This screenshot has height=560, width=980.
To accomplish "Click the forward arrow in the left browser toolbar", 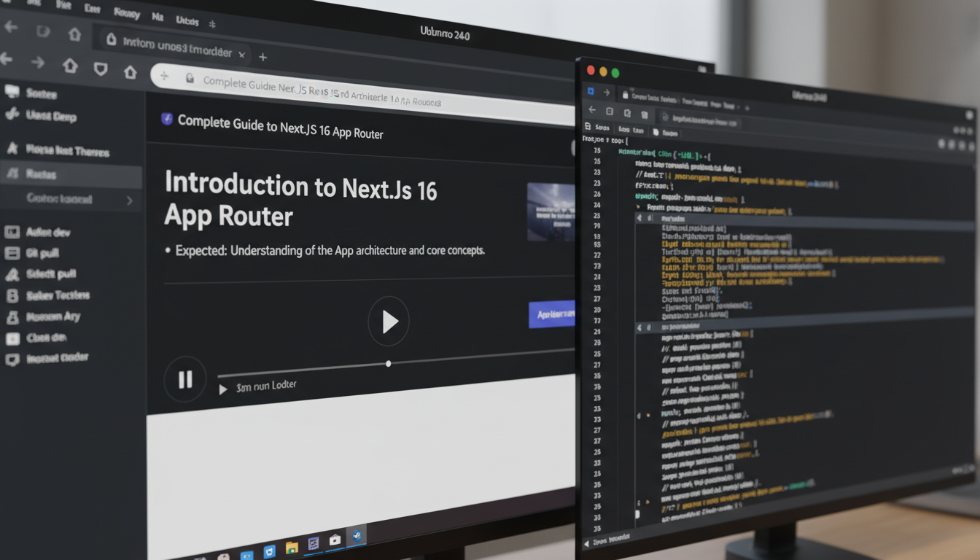I will coord(37,63).
